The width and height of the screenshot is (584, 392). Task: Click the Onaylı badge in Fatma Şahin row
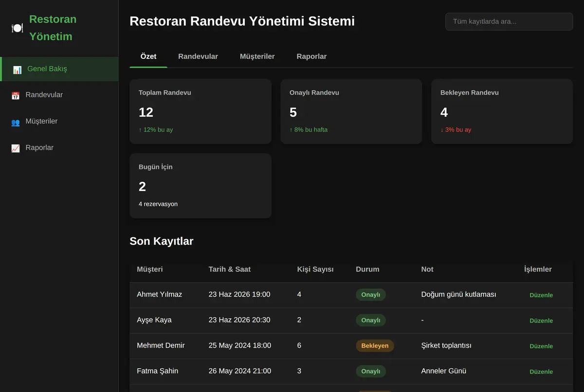(371, 371)
